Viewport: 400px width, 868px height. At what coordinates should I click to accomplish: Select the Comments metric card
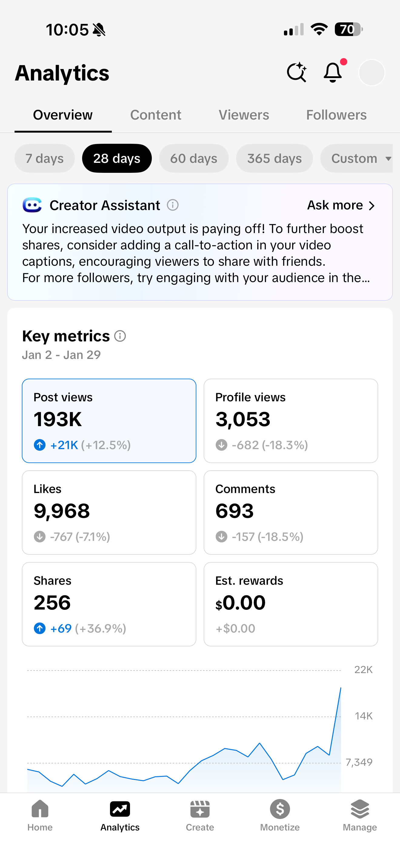click(x=290, y=512)
